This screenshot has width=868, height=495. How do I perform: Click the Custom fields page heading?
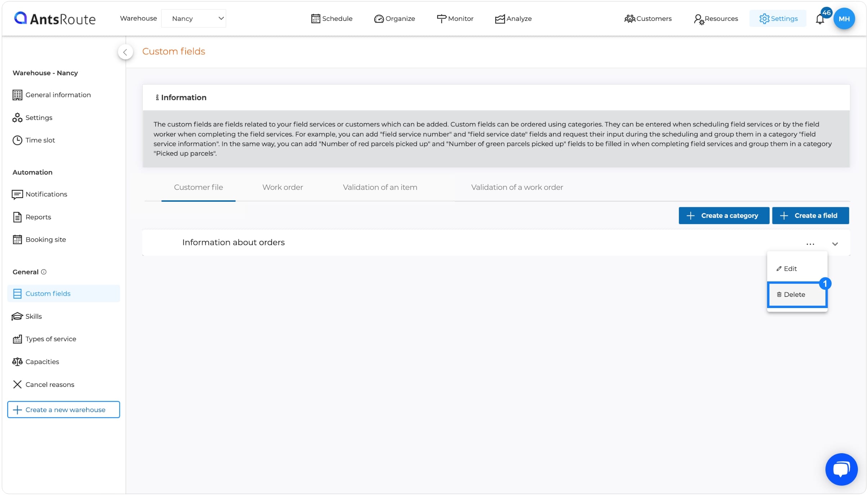click(x=174, y=52)
